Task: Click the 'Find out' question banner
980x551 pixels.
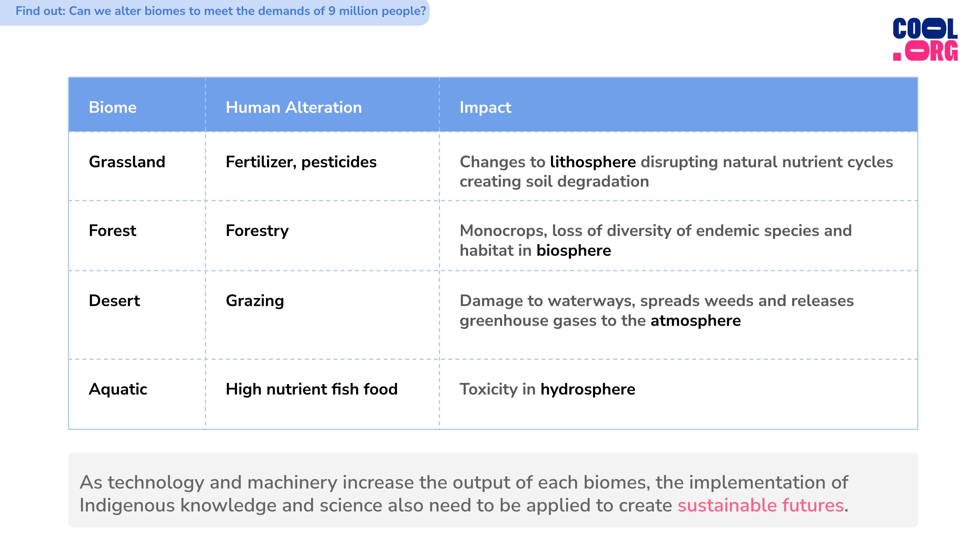Action: coord(215,12)
